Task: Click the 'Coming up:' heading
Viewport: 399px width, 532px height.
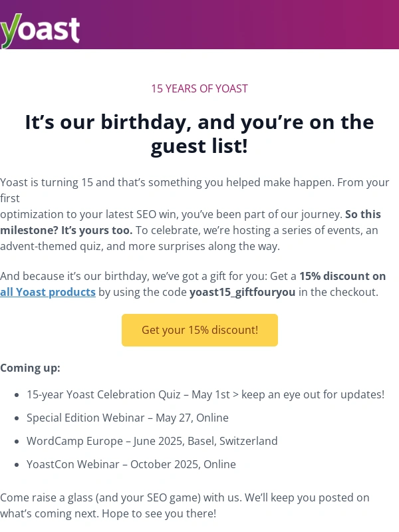Action: (x=30, y=368)
